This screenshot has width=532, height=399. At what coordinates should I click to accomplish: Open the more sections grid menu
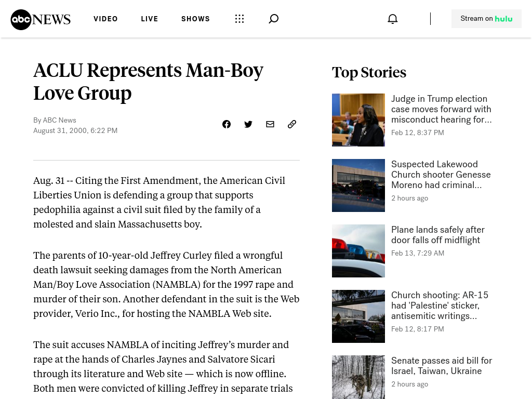click(240, 19)
